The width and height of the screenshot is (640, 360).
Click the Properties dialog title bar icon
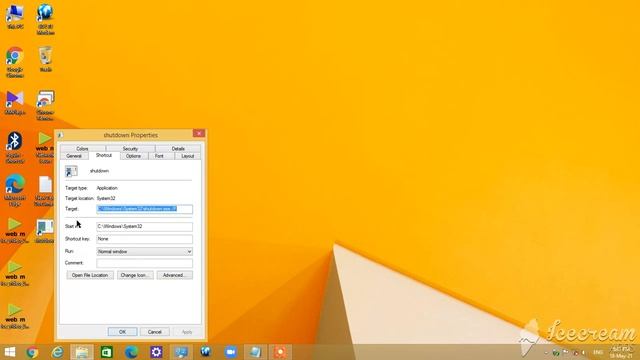(x=60, y=135)
